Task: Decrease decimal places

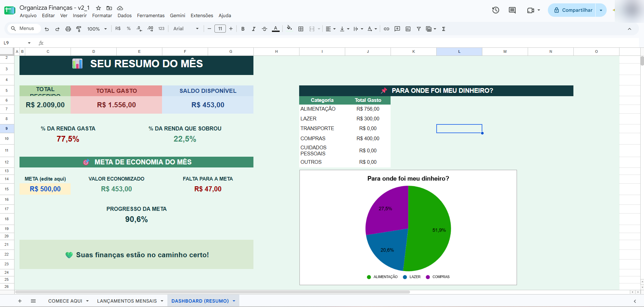Action: pos(139,29)
